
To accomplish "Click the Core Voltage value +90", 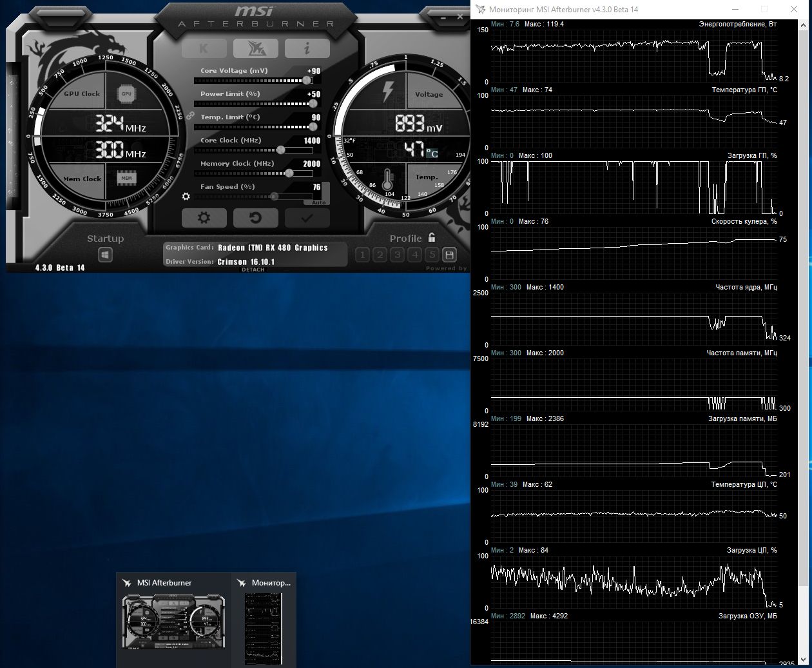I will [314, 71].
